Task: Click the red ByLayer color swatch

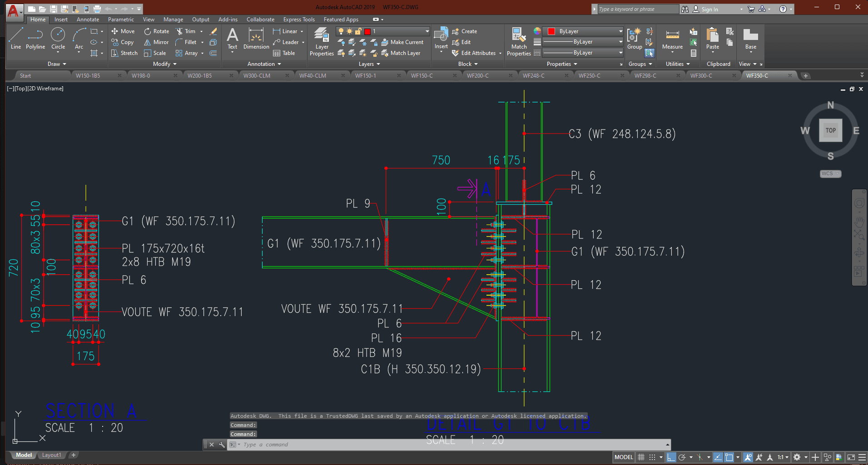Action: [x=551, y=31]
